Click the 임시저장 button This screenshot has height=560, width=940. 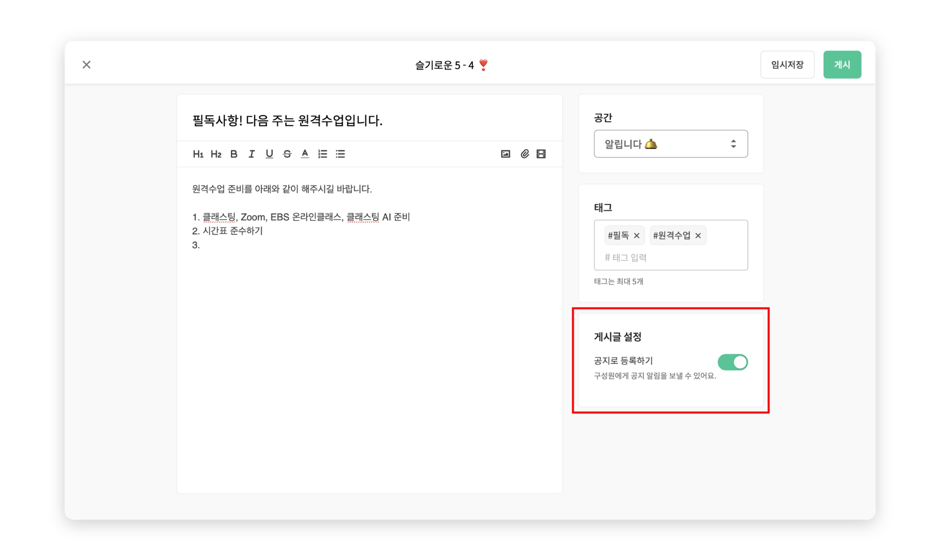pos(787,65)
